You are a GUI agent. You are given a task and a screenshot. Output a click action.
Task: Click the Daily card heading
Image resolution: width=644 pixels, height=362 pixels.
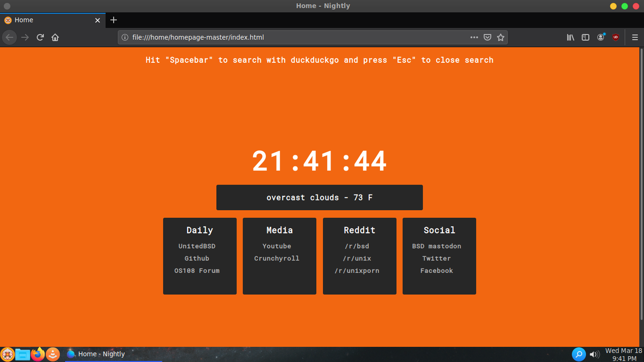[x=200, y=230]
